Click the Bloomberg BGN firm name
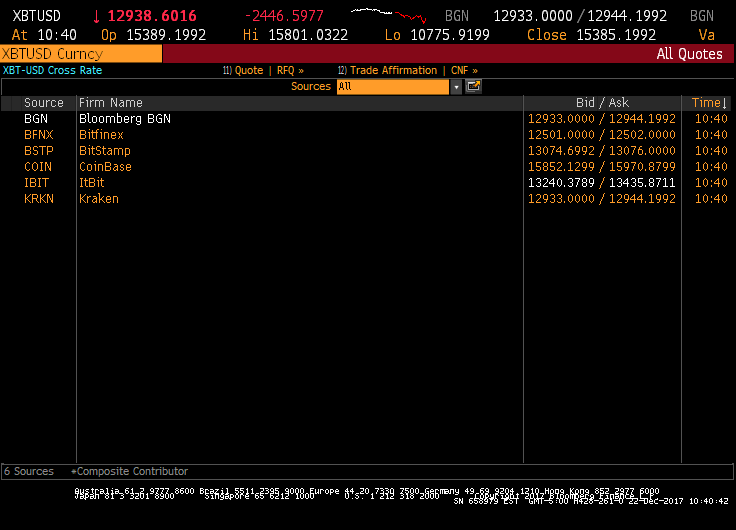The height and width of the screenshot is (530, 736). click(125, 119)
